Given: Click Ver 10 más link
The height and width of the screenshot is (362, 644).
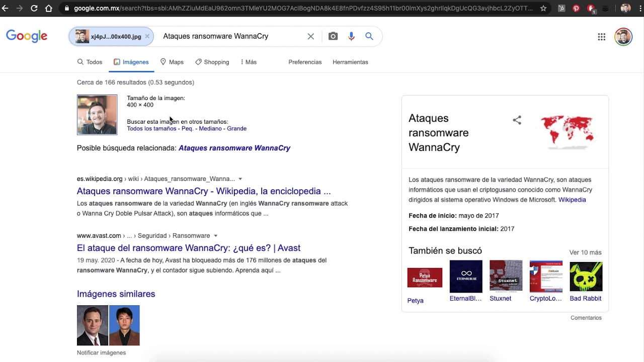Looking at the screenshot, I should coord(586,252).
